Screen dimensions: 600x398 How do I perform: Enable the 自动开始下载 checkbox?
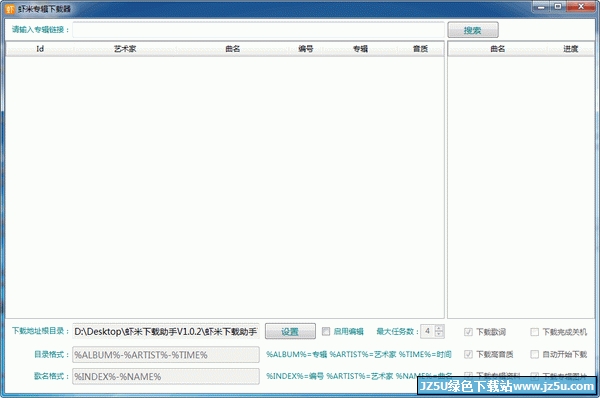click(535, 354)
